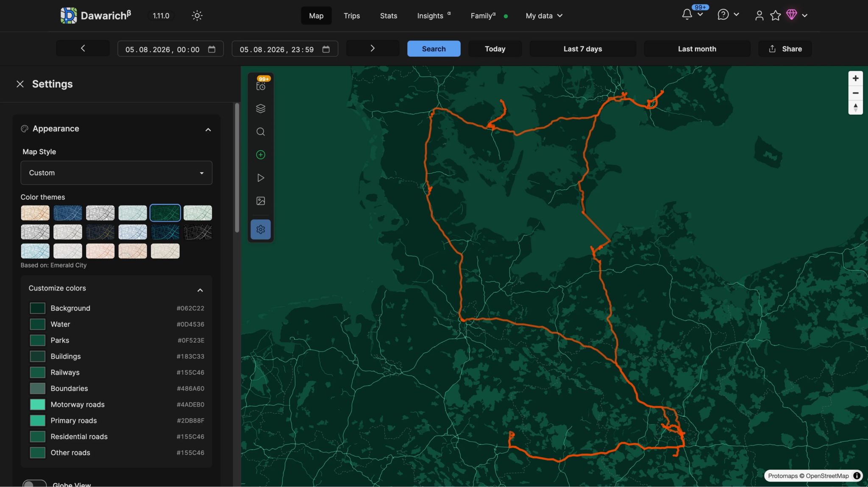This screenshot has width=868, height=487.
Task: Open the Insights tab
Action: point(434,16)
